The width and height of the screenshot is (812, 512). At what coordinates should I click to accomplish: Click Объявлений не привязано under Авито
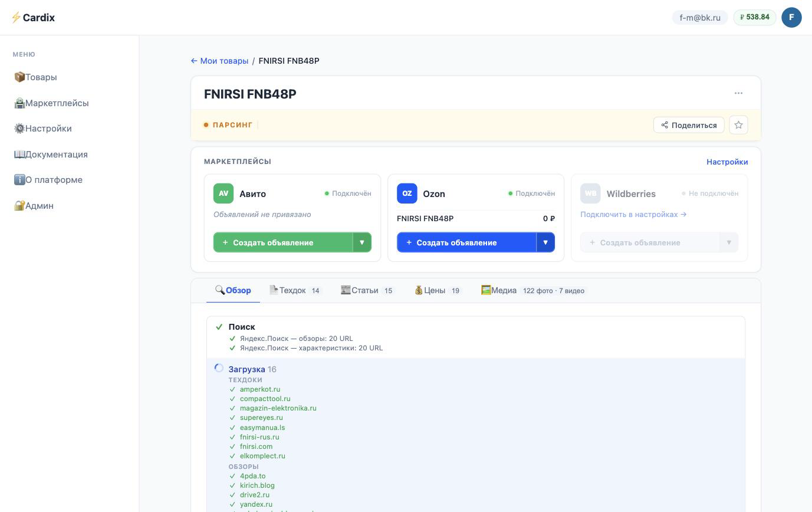click(262, 214)
